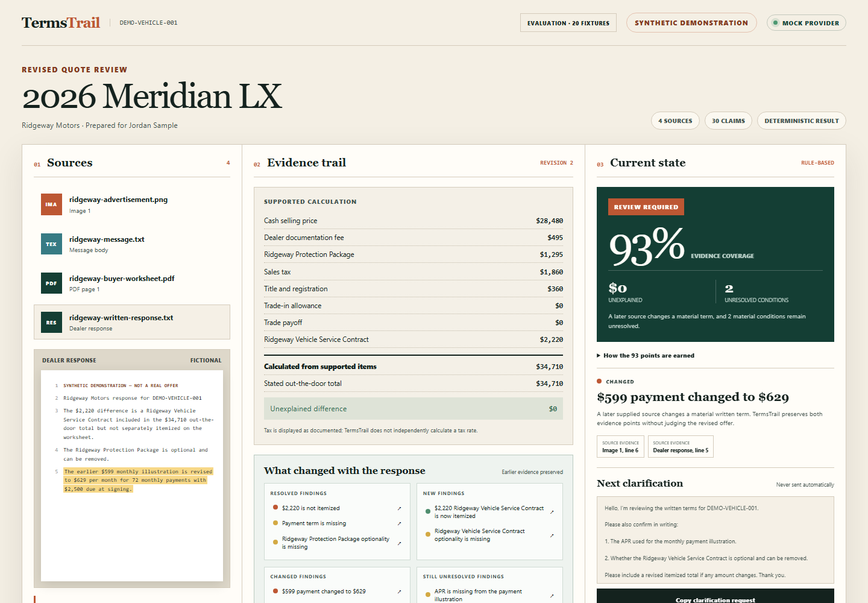This screenshot has width=868, height=603.
Task: Click 'Evaluation · 20 fixtures' button
Action: click(568, 23)
